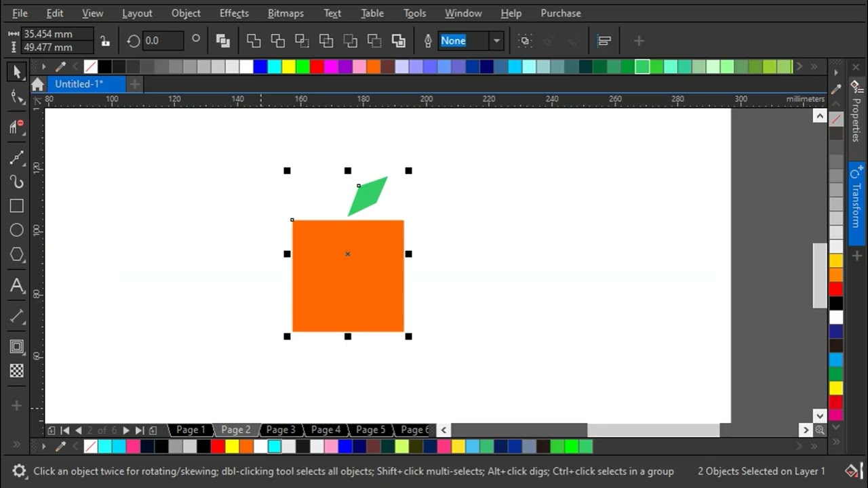868x488 pixels.
Task: Open the document palette flyout arrow
Action: (x=43, y=446)
